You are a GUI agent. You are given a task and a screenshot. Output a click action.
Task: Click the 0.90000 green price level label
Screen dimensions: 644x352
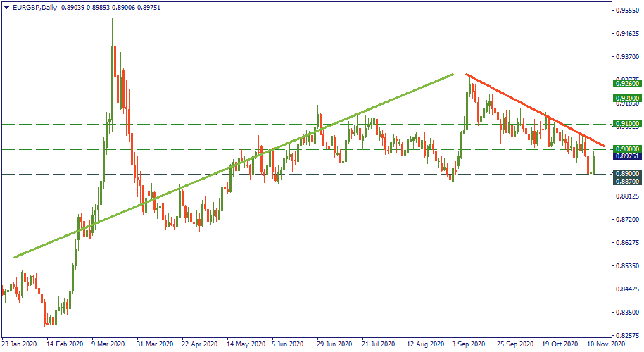click(625, 149)
